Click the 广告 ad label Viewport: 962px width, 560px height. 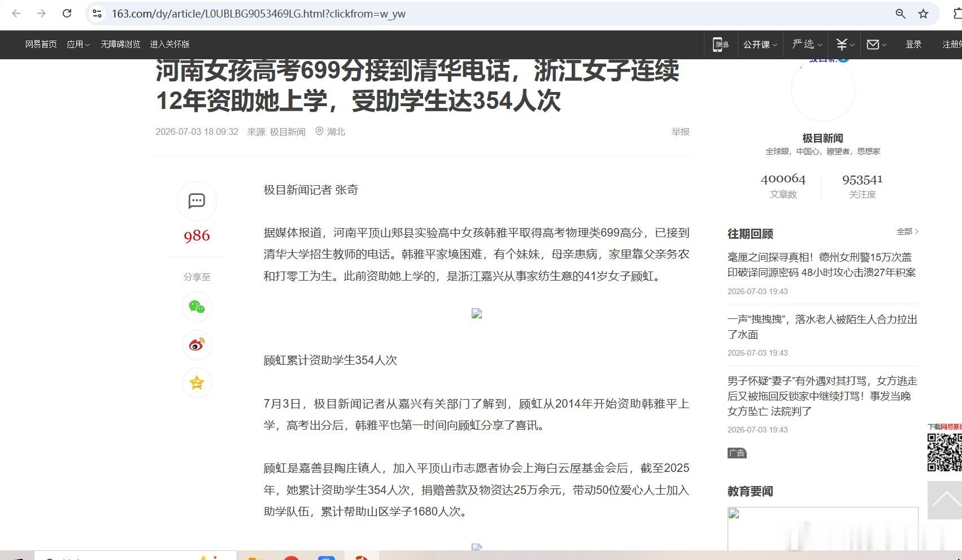click(x=737, y=453)
